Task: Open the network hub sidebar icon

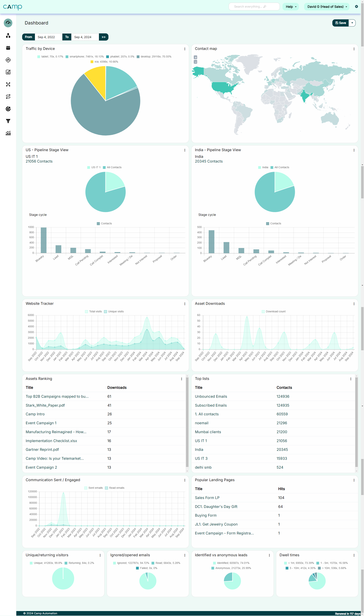Action: click(x=8, y=84)
